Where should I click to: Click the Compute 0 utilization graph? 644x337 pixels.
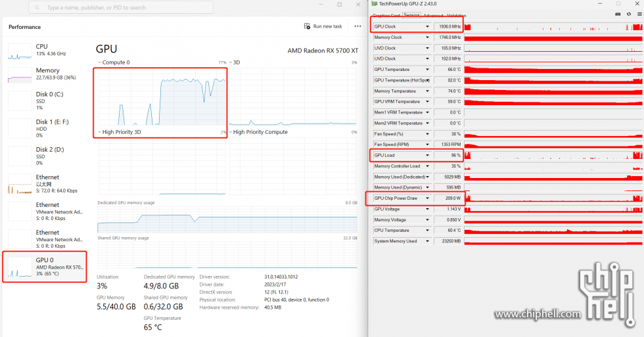click(162, 97)
